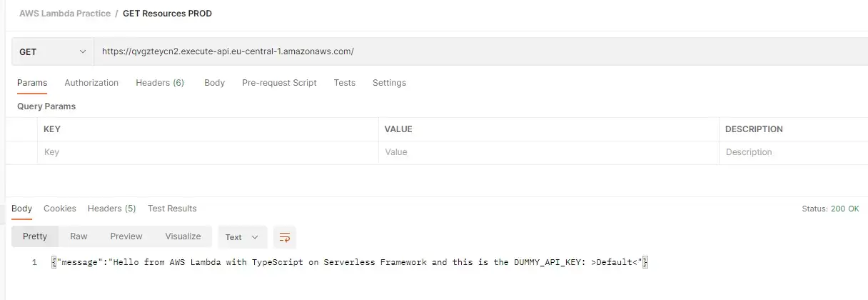Viewport: 868px width, 300px height.
Task: Open the Pre-request Script tab
Action: point(279,83)
